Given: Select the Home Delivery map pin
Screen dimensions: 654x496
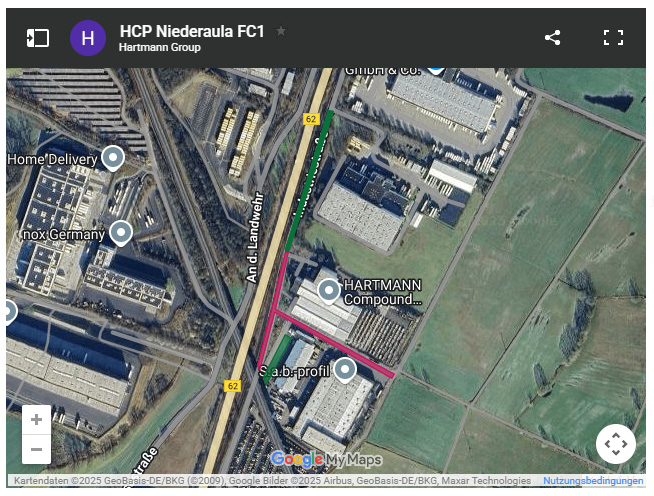Looking at the screenshot, I should 113,159.
